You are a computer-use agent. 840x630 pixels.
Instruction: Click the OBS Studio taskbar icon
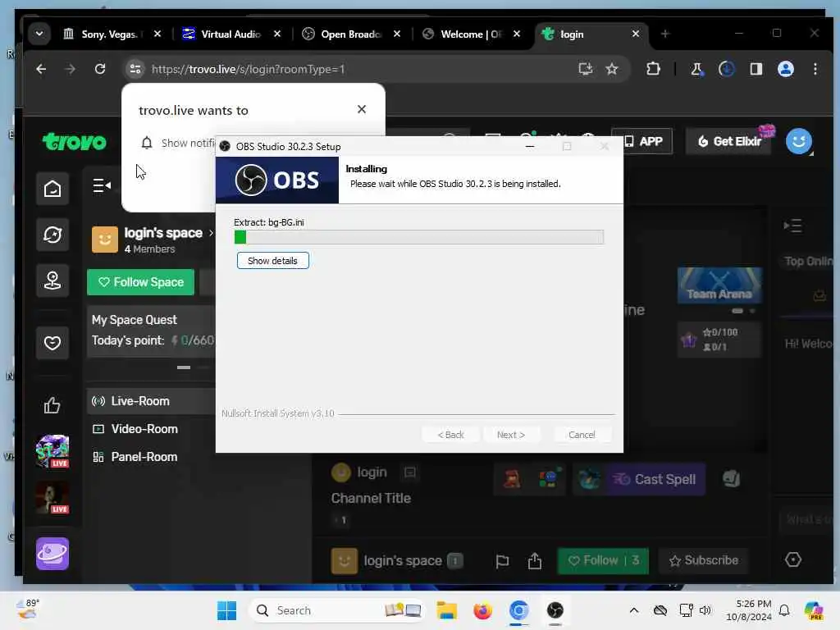555,610
